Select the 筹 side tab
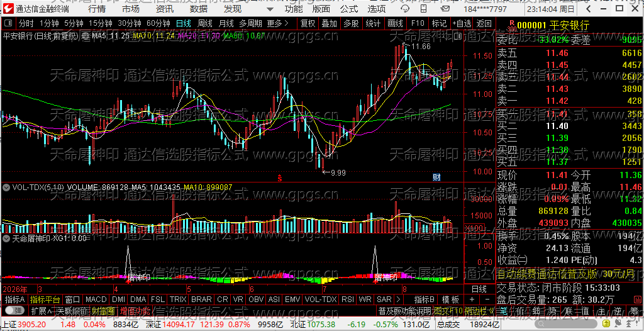Screen dimensions: 644x331 coord(635,310)
